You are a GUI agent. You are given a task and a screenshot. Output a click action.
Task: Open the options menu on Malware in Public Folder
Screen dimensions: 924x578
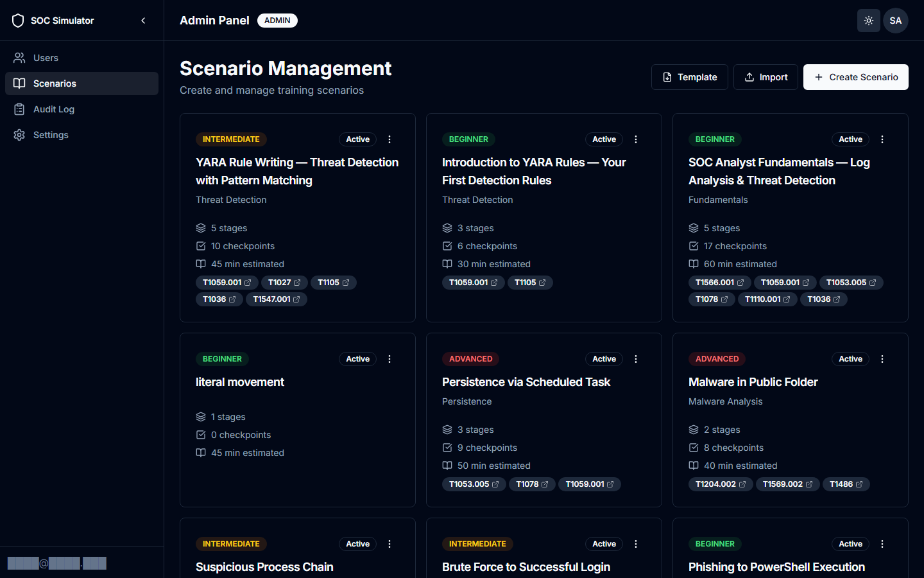(882, 359)
